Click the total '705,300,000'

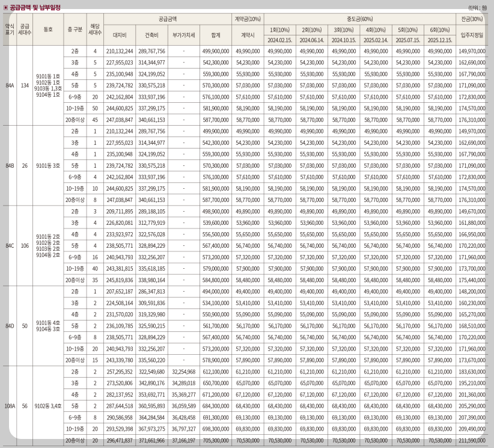tap(216, 440)
